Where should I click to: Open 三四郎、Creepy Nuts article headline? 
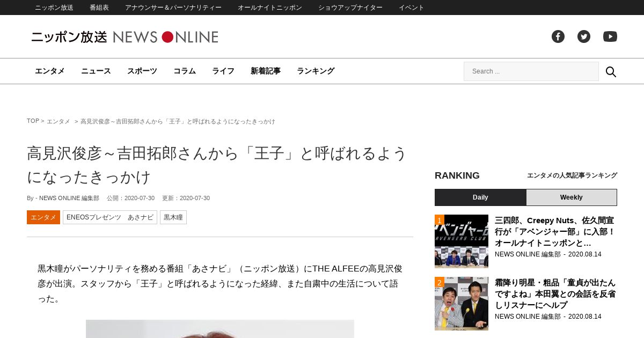(555, 232)
